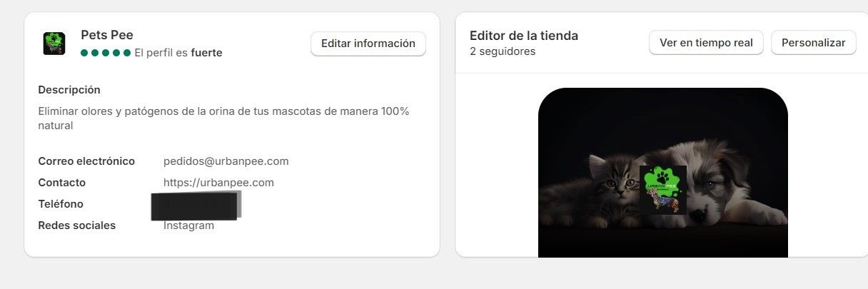
Task: Click the Editor de la tienda heading
Action: [524, 36]
